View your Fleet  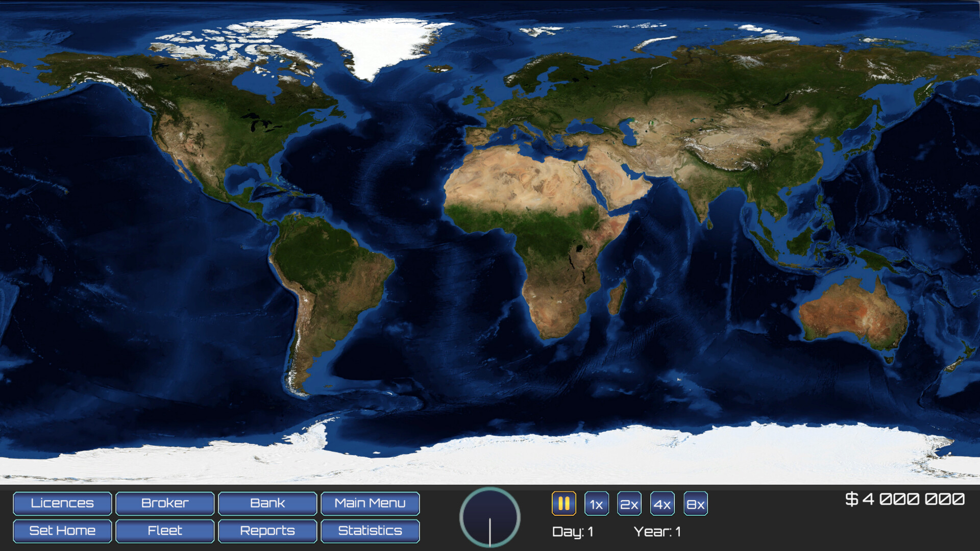[x=164, y=531]
